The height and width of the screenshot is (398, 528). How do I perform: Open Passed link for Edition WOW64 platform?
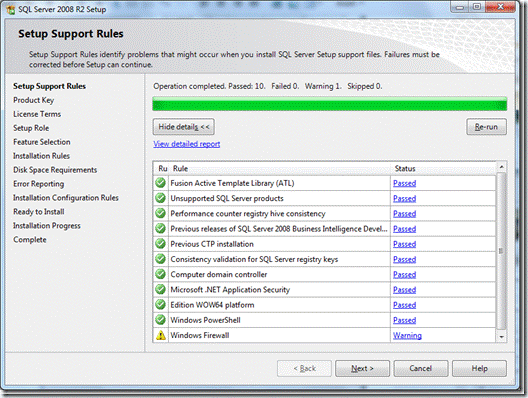coord(404,305)
